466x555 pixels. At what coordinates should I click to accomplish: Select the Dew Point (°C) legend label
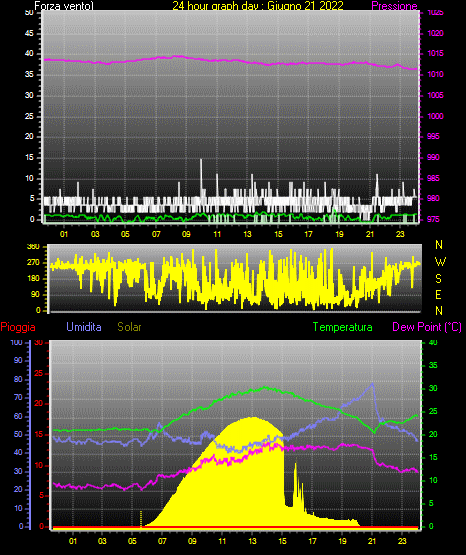[x=427, y=327]
